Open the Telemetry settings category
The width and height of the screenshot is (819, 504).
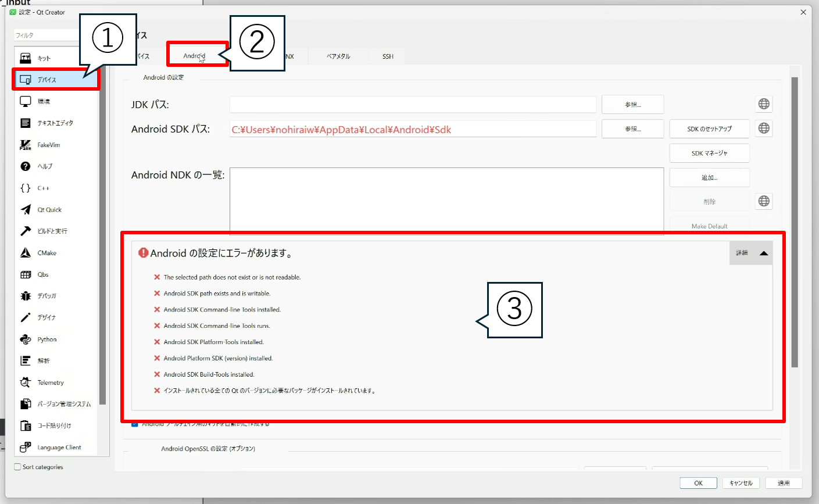pos(51,383)
